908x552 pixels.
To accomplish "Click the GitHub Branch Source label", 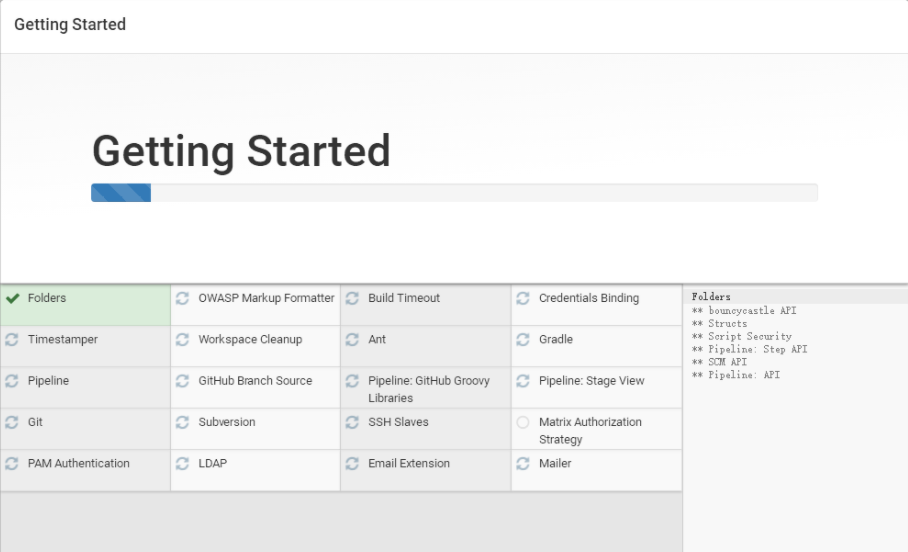I will (x=255, y=381).
